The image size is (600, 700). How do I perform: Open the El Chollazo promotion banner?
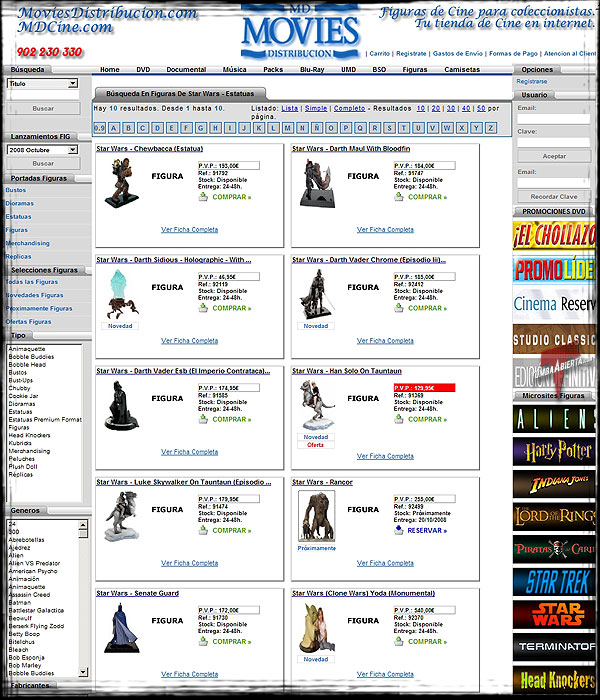pyautogui.click(x=554, y=235)
